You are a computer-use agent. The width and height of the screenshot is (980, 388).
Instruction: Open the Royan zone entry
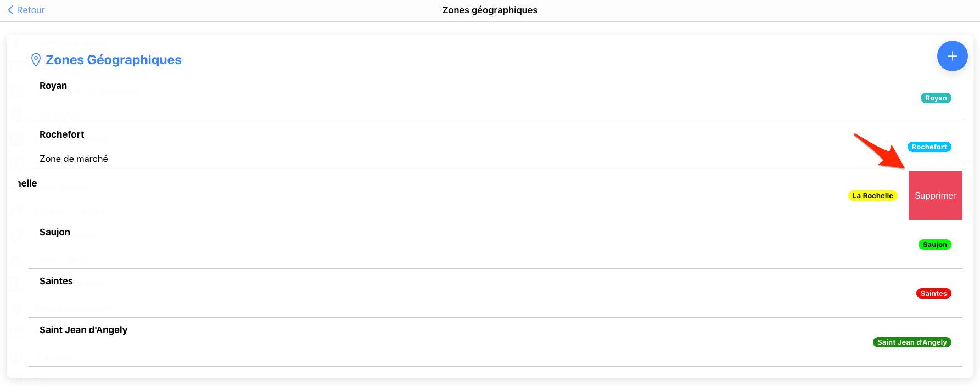click(53, 86)
